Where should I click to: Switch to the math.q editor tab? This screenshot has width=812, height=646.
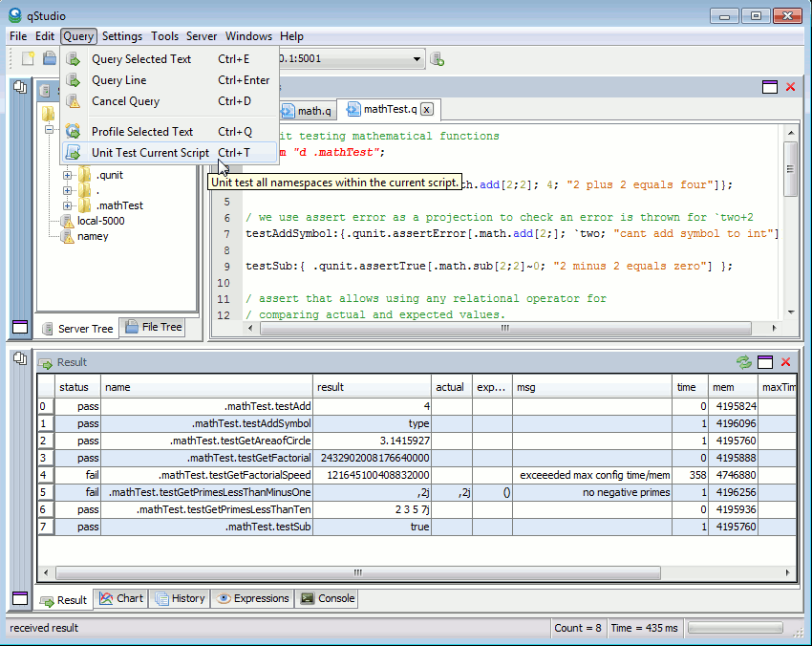(308, 110)
